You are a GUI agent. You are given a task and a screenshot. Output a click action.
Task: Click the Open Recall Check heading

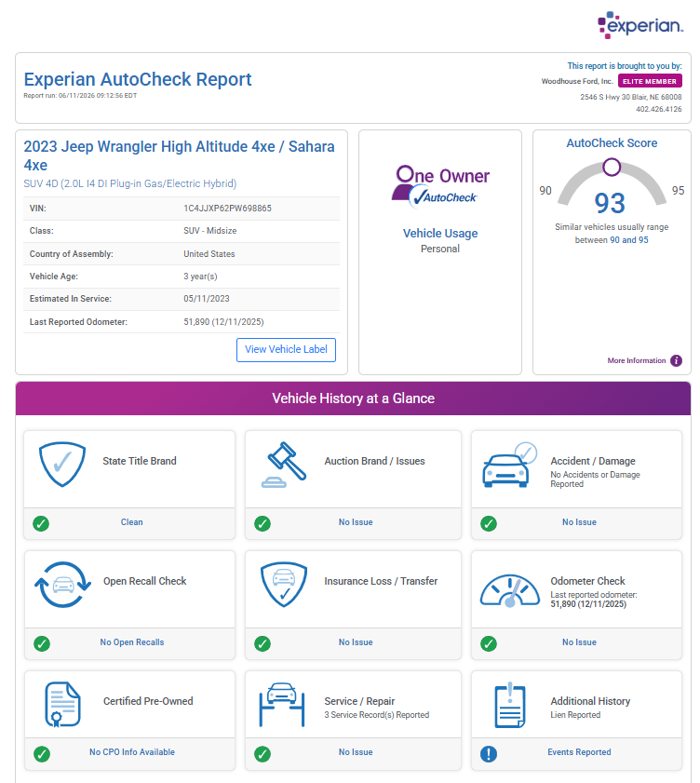point(145,581)
